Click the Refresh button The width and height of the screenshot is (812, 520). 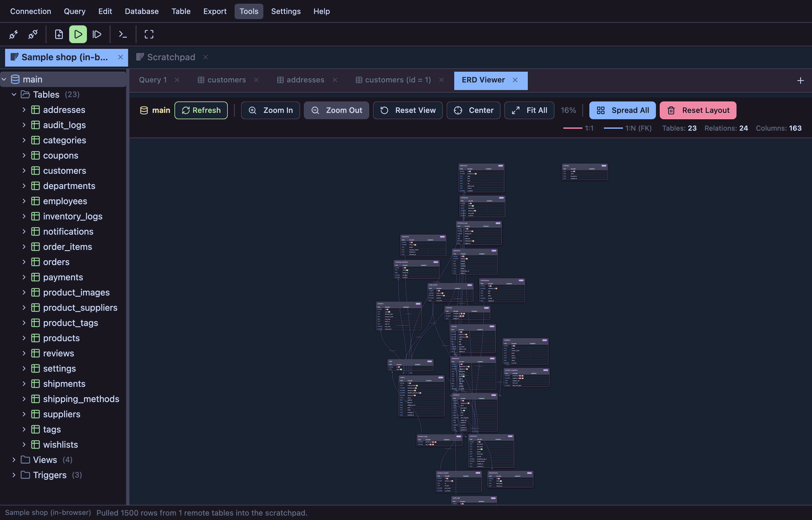pyautogui.click(x=201, y=110)
